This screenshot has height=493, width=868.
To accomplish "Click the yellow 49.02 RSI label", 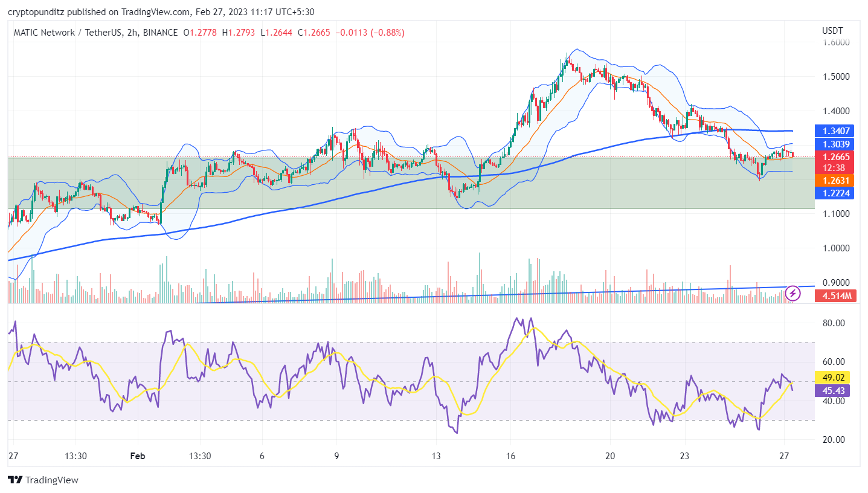I will click(832, 377).
